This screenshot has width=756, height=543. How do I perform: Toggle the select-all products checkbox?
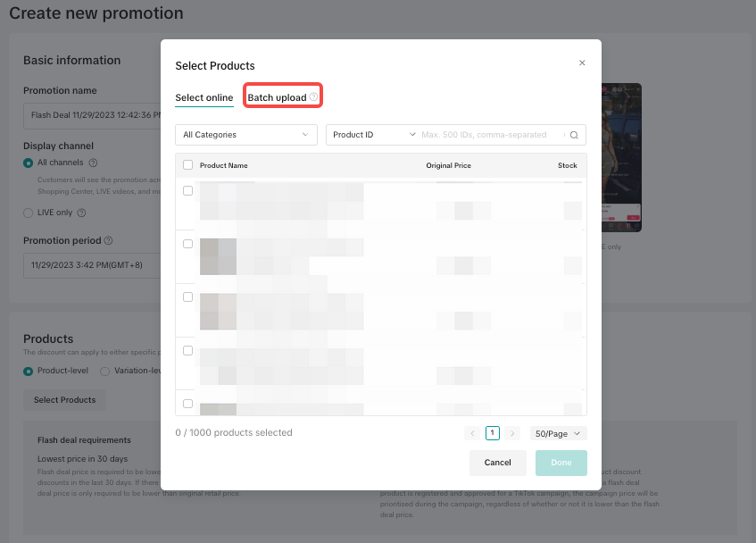[187, 164]
